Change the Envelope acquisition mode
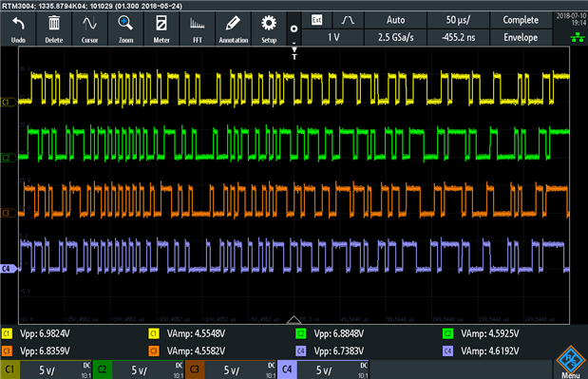The width and height of the screenshot is (588, 379). (521, 37)
